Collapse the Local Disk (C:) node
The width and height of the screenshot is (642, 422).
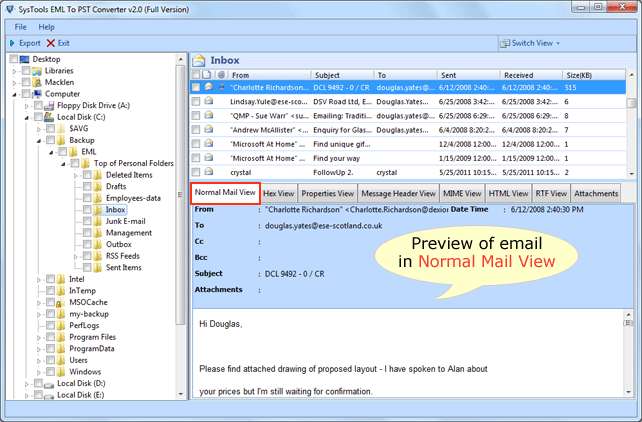point(27,118)
